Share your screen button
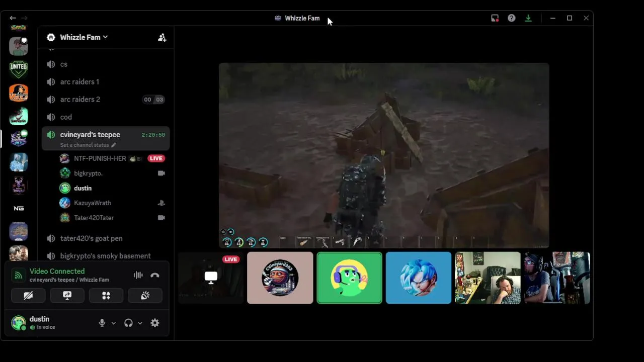 pos(67,296)
